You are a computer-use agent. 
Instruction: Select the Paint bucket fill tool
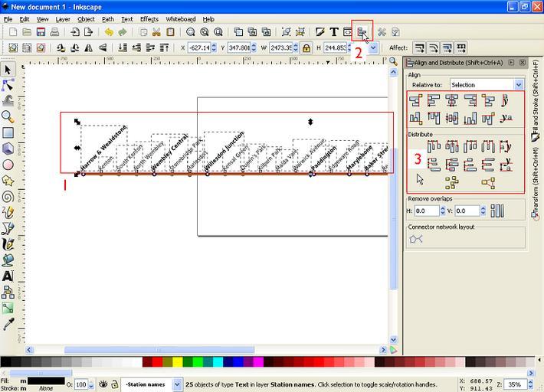click(x=8, y=260)
